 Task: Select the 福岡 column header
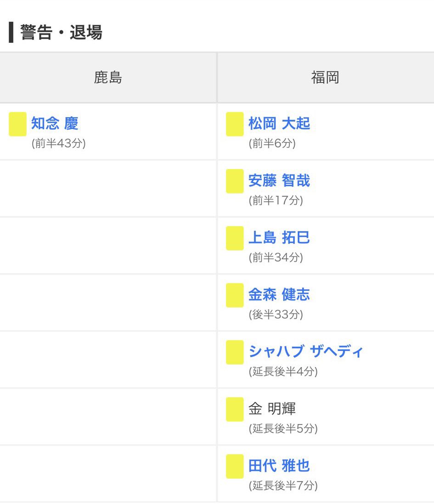click(x=326, y=78)
